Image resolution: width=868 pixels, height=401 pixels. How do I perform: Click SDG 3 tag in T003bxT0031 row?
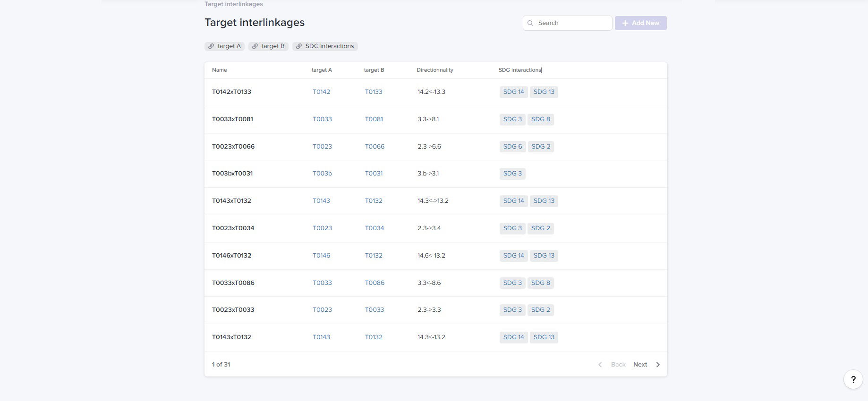pyautogui.click(x=512, y=174)
